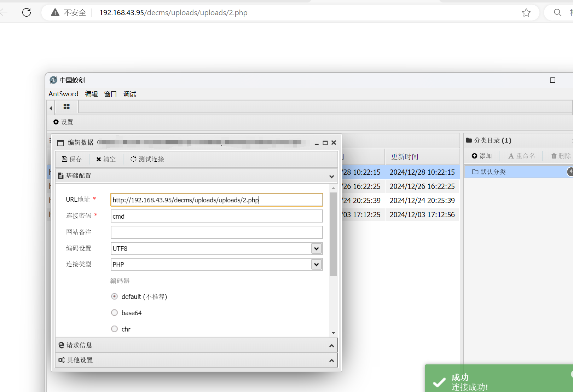This screenshot has height=392, width=573.
Task: Select row updated 2024/12/24 20:25:39
Action: click(x=422, y=201)
